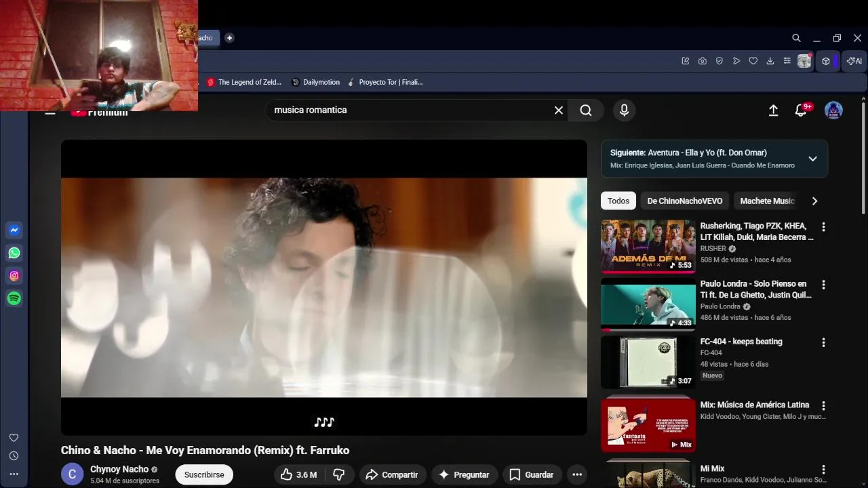
Task: Select the Machete Music chip
Action: point(767,201)
